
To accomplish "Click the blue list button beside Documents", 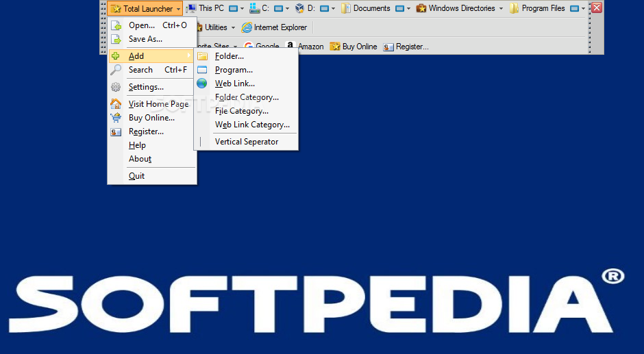I will 399,9.
